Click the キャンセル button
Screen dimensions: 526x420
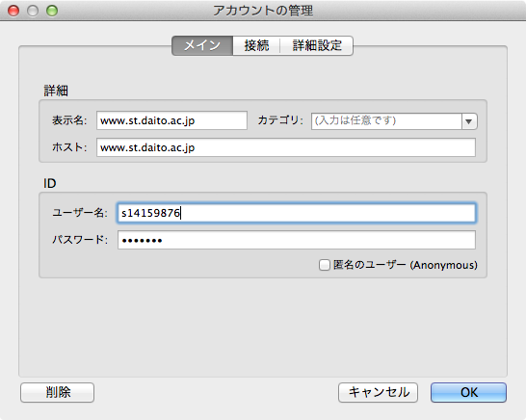click(378, 392)
